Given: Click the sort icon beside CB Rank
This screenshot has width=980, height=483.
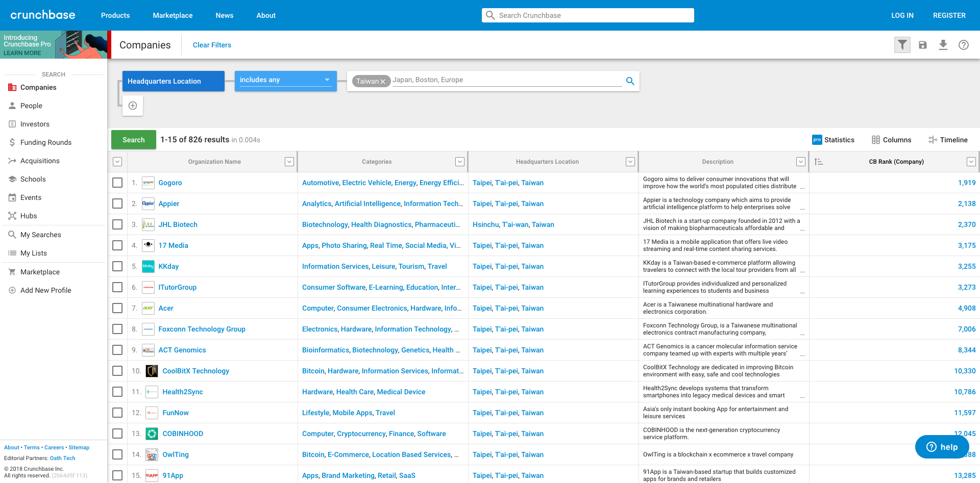Looking at the screenshot, I should coord(819,162).
